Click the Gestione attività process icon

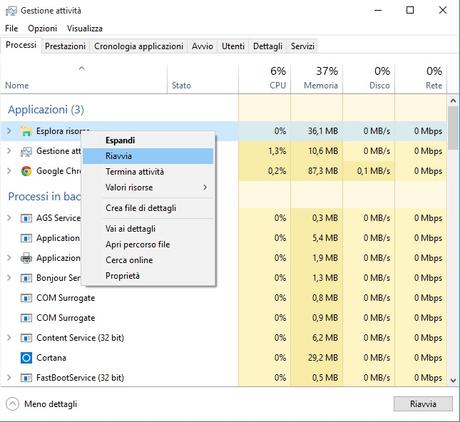26,151
